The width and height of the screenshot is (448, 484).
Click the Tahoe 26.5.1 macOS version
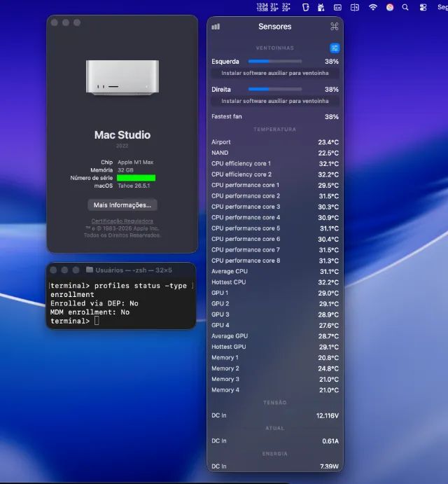[x=134, y=186]
